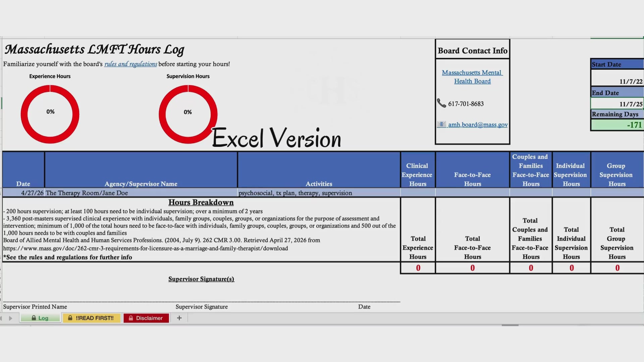This screenshot has width=644, height=362.
Task: Click the Experience Hours donut chart
Action: (50, 114)
